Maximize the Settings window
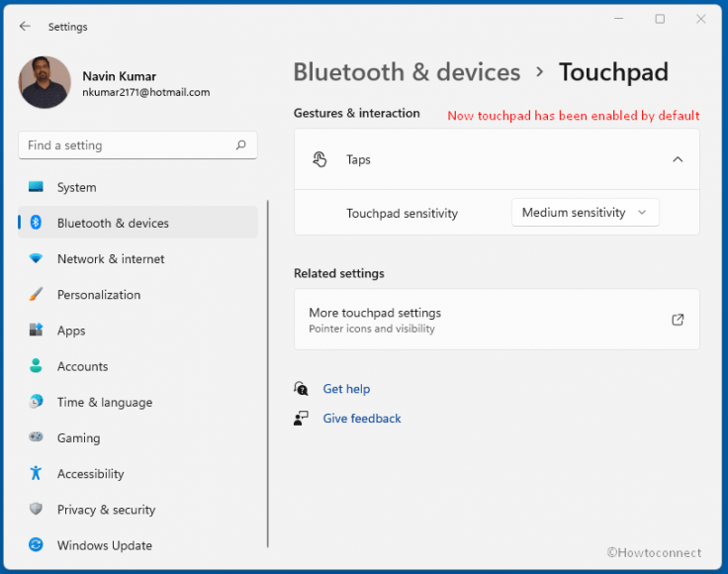The height and width of the screenshot is (574, 728). pos(660,19)
